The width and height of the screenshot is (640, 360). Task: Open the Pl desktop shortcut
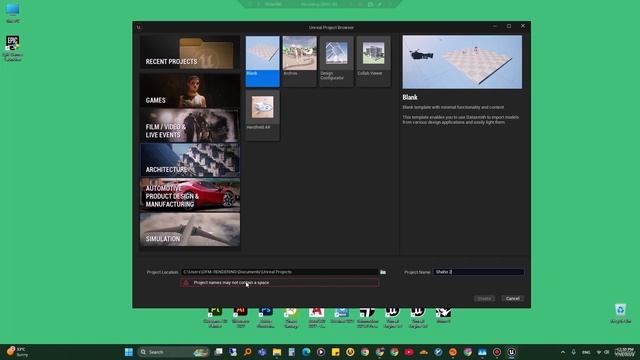215,317
